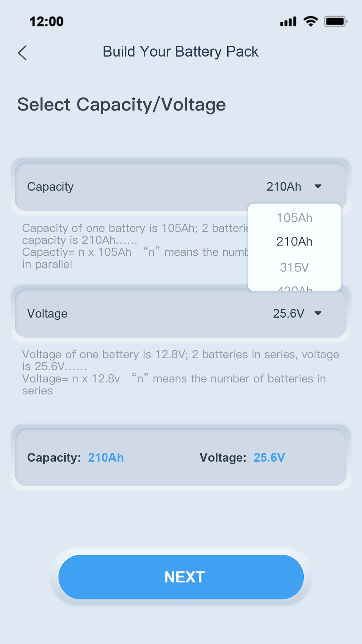Image resolution: width=362 pixels, height=644 pixels.
Task: Click the blue 210Ah summary value
Action: coord(106,457)
